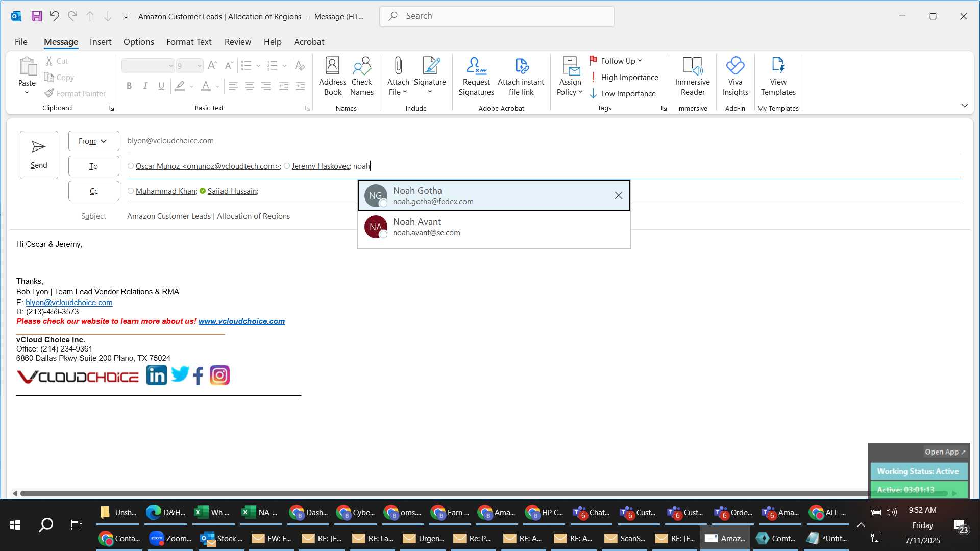Mark message as Low Importance

tap(623, 93)
